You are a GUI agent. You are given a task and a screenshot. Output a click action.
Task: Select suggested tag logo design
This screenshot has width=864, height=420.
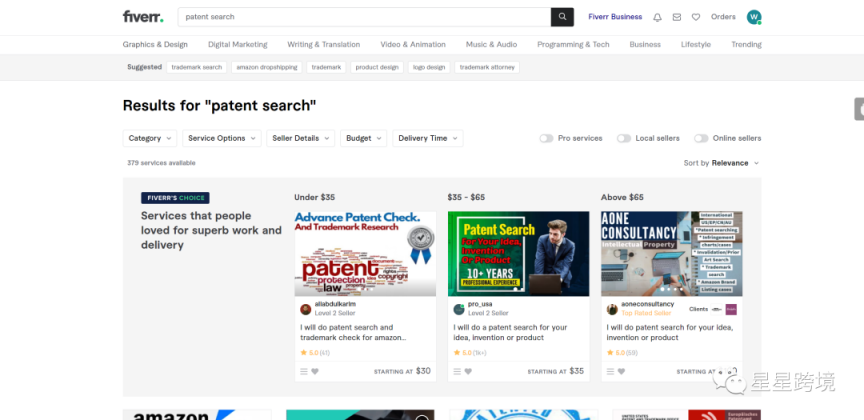tap(429, 67)
